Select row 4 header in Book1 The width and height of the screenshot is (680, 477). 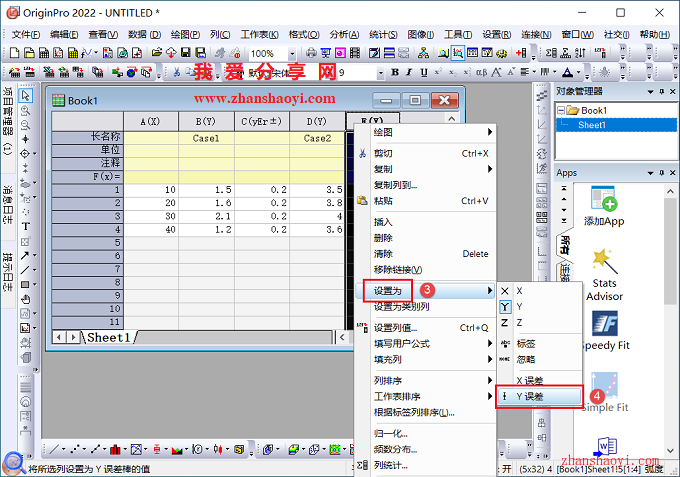tap(87, 229)
